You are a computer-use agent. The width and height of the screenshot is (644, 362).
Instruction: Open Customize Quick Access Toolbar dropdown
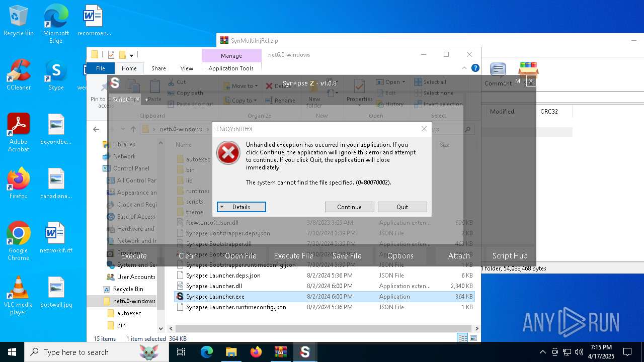[x=132, y=55]
